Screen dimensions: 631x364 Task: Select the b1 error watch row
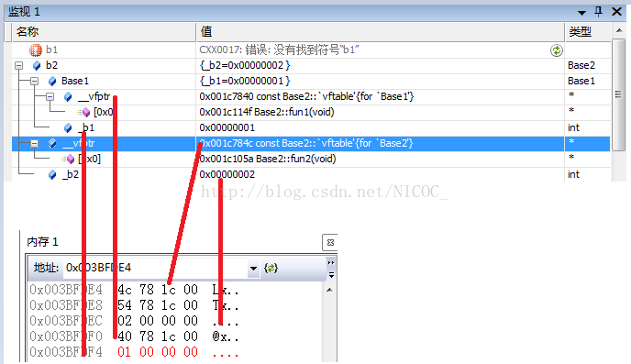click(311, 50)
